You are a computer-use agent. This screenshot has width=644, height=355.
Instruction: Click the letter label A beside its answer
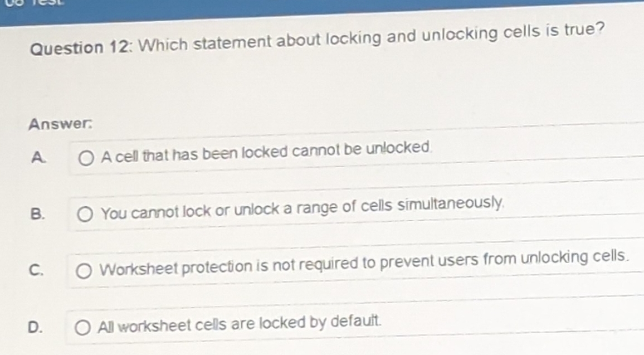(x=38, y=158)
